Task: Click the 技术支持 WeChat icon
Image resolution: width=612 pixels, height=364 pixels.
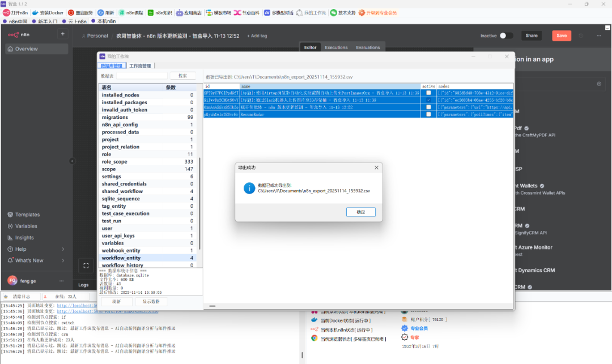Action: [334, 12]
